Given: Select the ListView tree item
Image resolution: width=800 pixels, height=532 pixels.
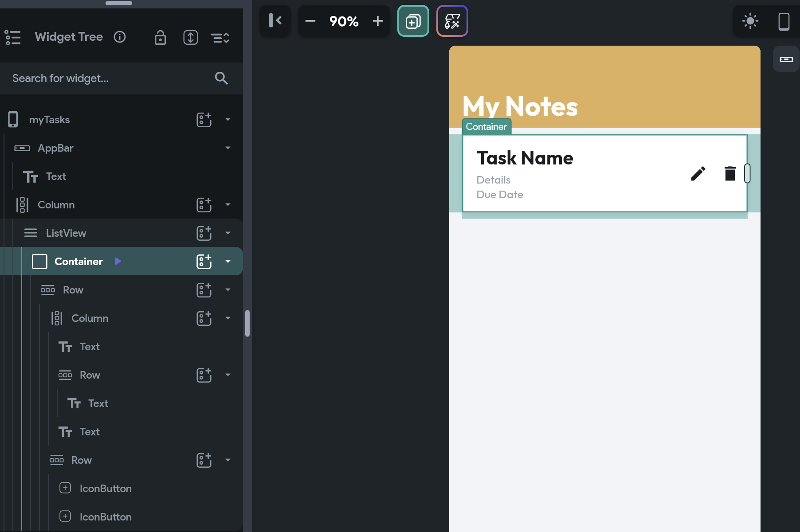Looking at the screenshot, I should coord(122,233).
